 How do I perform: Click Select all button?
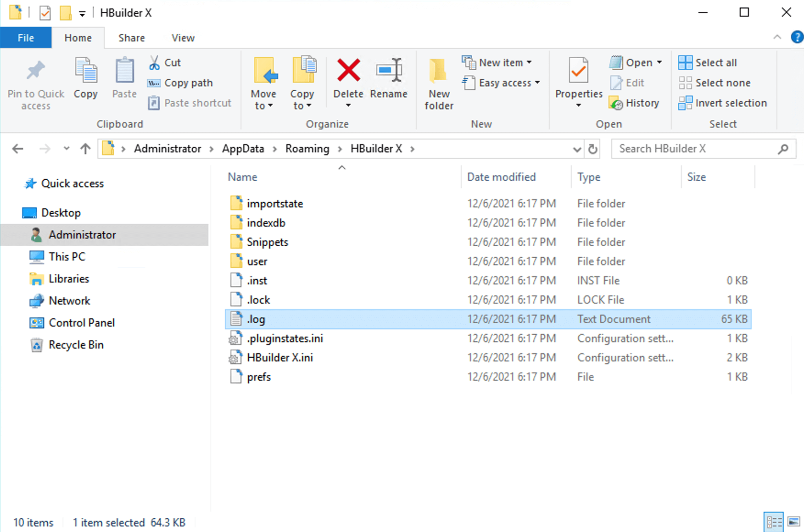pos(708,63)
